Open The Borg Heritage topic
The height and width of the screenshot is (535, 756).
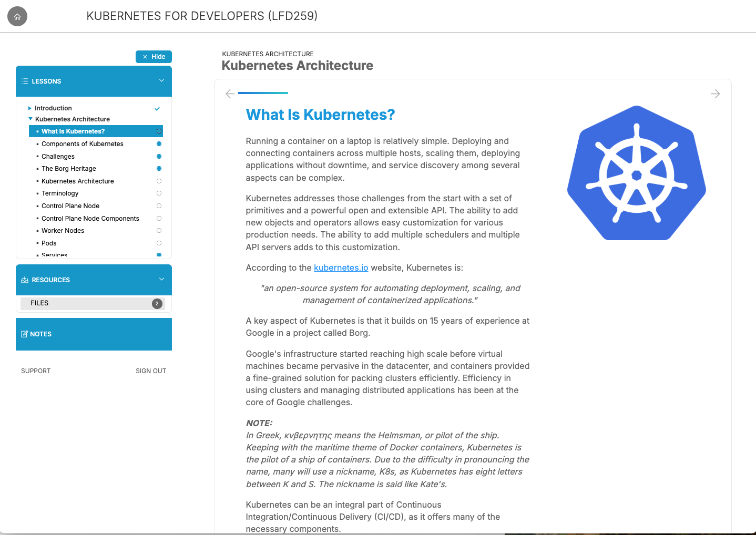pyautogui.click(x=69, y=169)
